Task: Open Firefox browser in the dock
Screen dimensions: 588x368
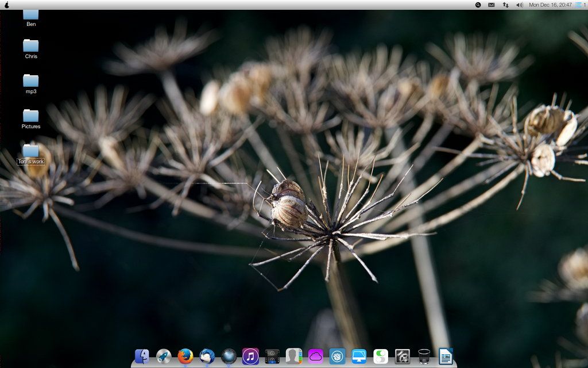Action: (185, 356)
